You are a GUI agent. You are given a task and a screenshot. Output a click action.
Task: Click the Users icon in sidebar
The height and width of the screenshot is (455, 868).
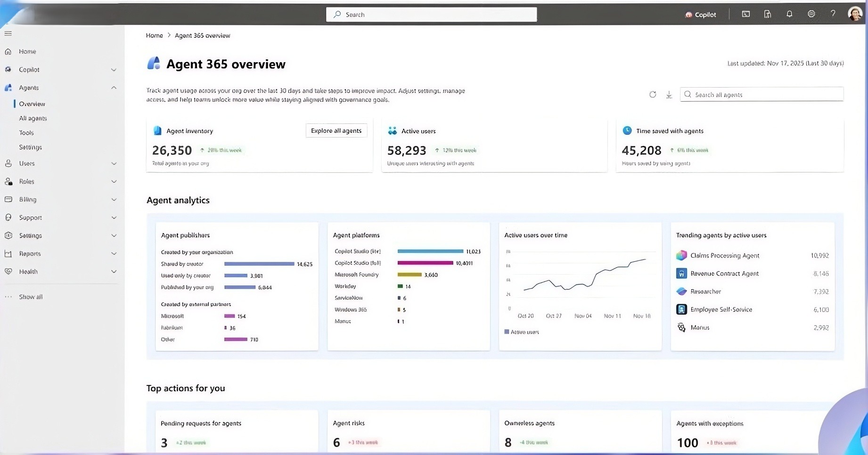coord(8,163)
